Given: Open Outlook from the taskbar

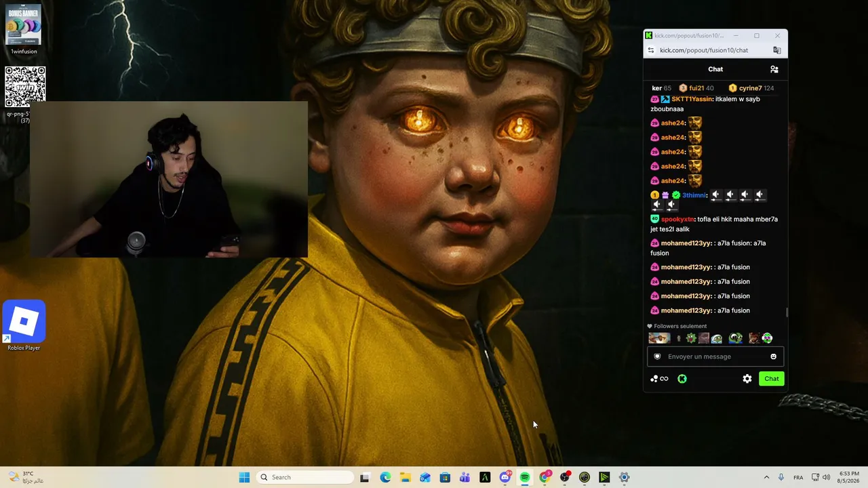Looking at the screenshot, I should pos(425,477).
